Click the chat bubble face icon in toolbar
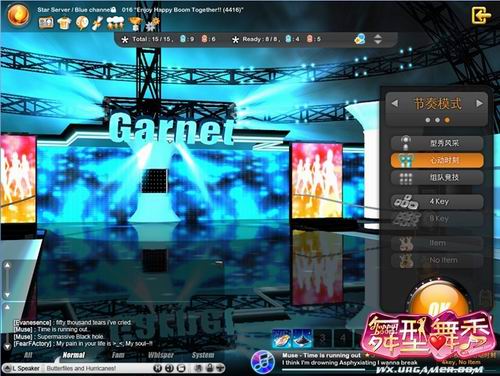This screenshot has width=500, height=376. pyautogui.click(x=82, y=23)
